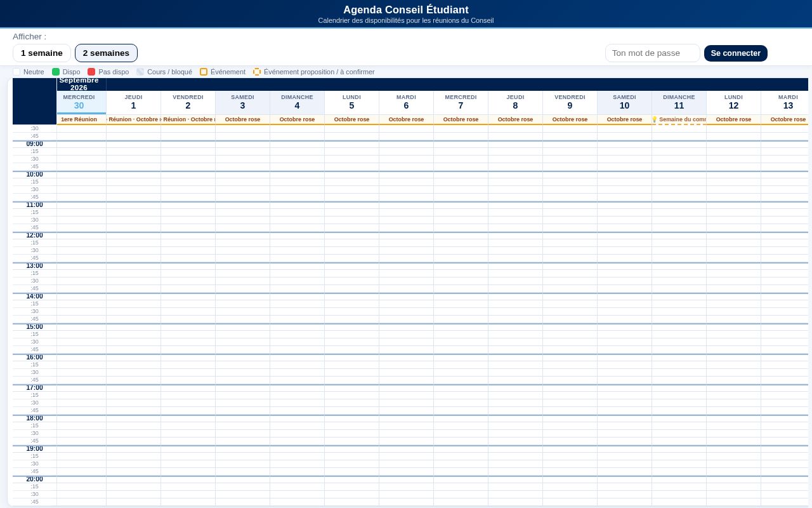Click the 'Se connecter' button
This screenshot has height=508, width=812.
click(736, 53)
